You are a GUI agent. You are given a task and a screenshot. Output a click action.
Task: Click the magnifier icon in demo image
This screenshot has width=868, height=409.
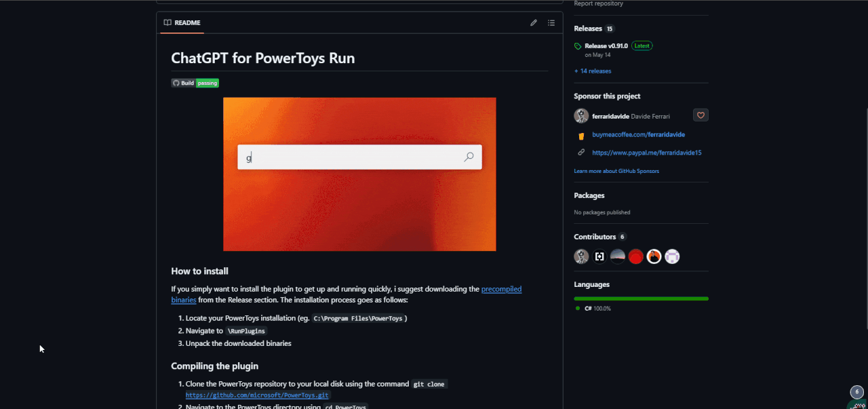469,157
